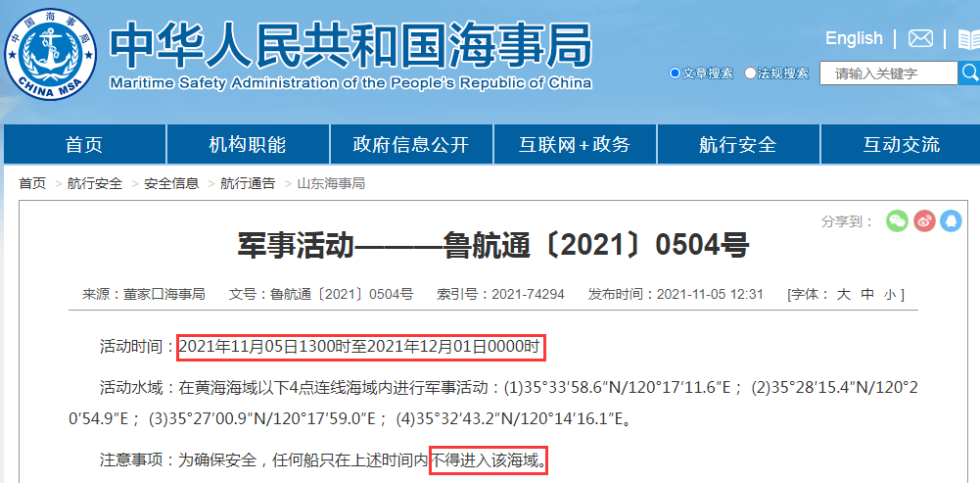Go to 安全信息 in breadcrumb
Viewport: 980px width, 483px height.
[x=171, y=183]
